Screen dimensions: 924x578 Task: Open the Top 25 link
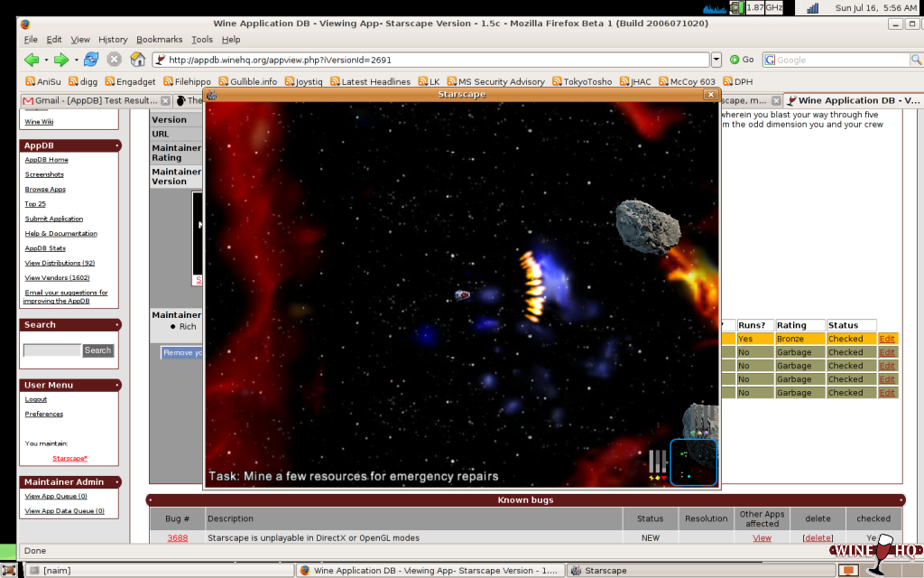(35, 204)
